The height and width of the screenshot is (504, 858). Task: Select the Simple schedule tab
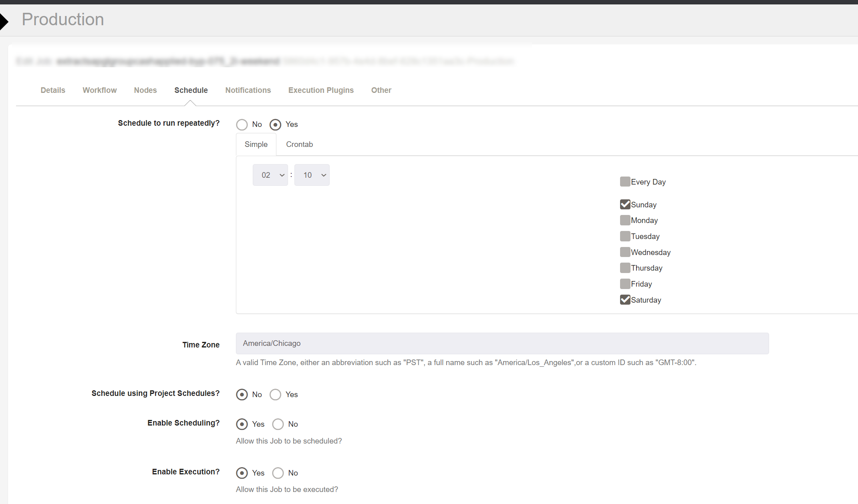pos(256,144)
